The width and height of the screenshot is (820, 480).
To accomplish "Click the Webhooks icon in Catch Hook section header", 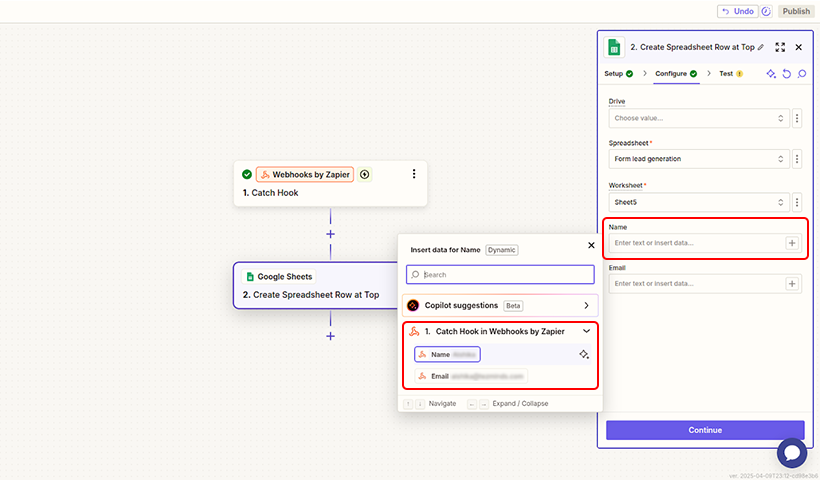I will click(414, 331).
